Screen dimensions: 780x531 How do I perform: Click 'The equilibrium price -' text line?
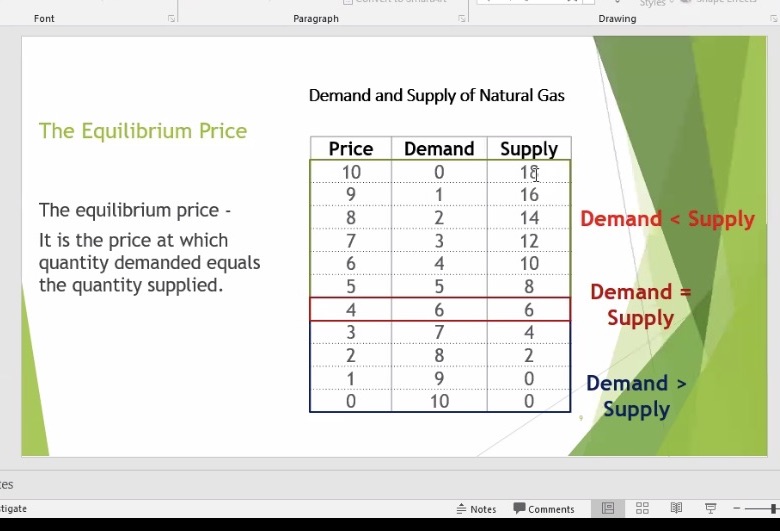pos(135,210)
